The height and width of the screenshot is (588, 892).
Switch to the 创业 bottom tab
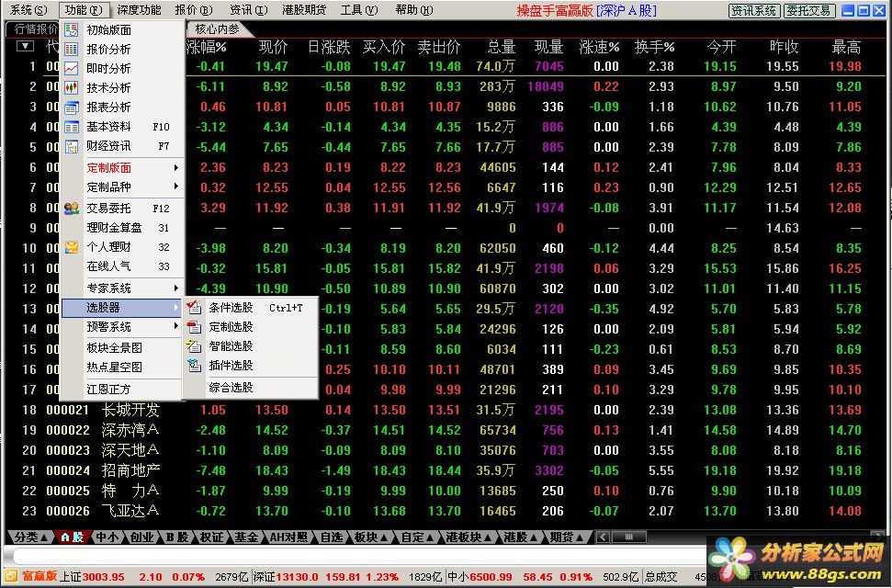pos(141,537)
